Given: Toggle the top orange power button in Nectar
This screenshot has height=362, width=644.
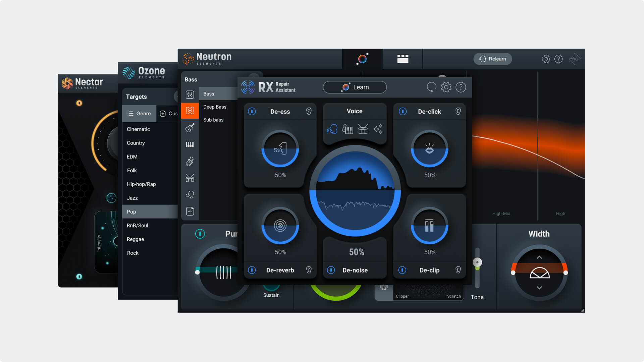Looking at the screenshot, I should 79,103.
